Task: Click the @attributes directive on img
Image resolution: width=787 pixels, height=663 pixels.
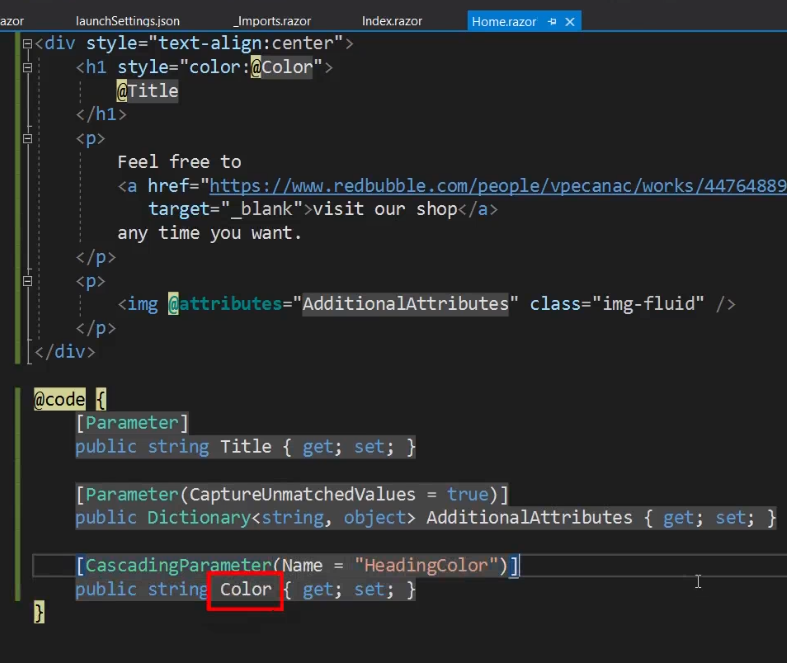Action: click(225, 304)
